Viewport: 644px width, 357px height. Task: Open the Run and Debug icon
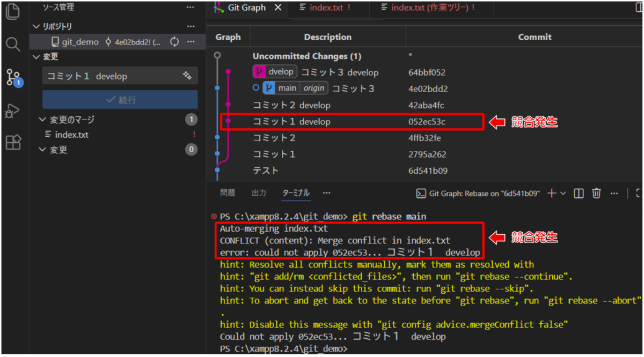click(13, 110)
